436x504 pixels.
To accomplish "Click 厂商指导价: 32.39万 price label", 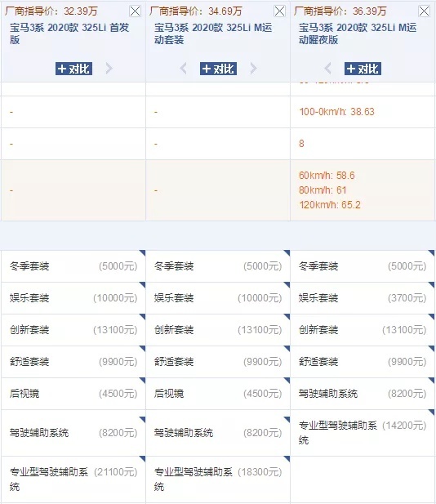I will pyautogui.click(x=51, y=11).
